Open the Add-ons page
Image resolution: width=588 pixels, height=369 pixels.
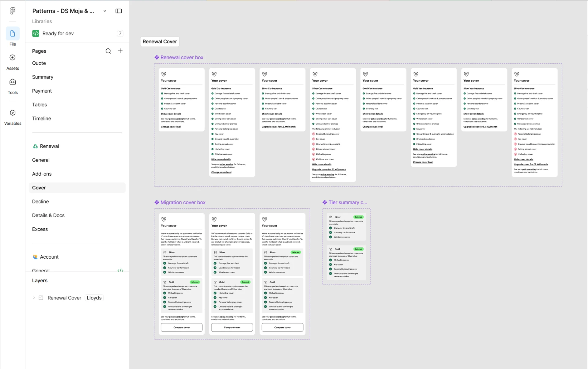tap(42, 174)
